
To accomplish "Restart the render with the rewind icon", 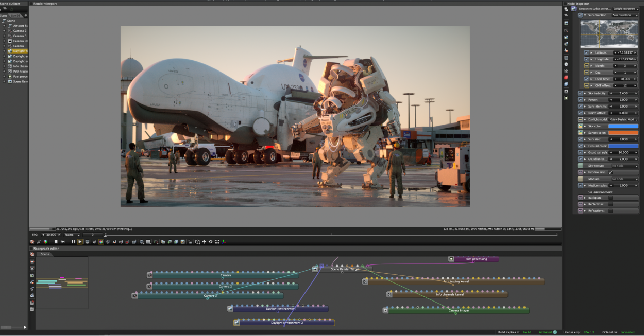I will point(63,242).
